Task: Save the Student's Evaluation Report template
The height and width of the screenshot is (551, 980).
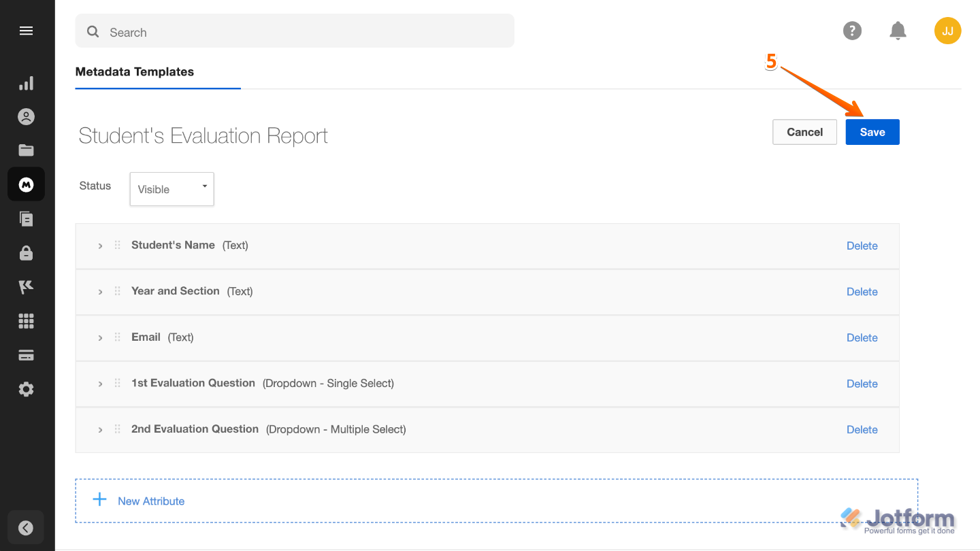Action: [872, 132]
